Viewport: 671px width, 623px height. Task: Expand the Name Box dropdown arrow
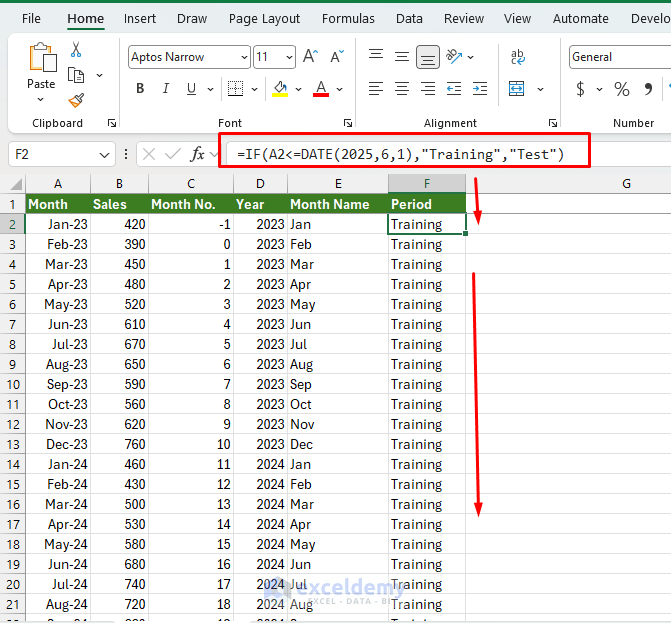(104, 154)
